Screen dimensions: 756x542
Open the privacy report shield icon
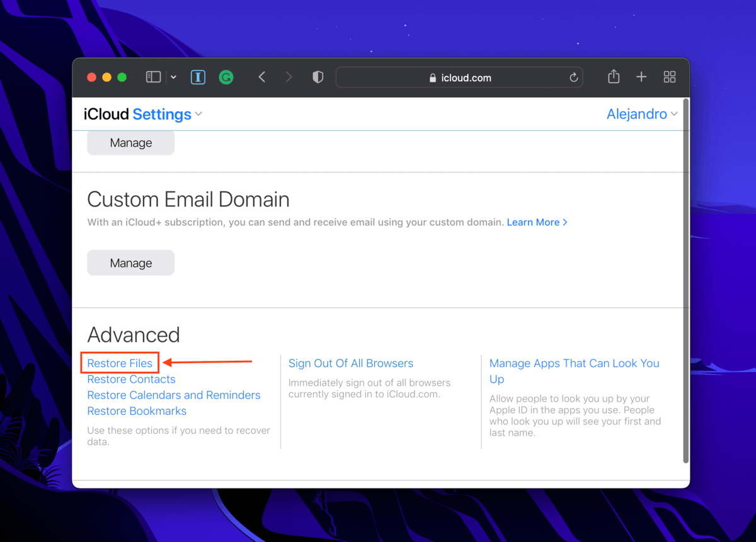point(318,77)
